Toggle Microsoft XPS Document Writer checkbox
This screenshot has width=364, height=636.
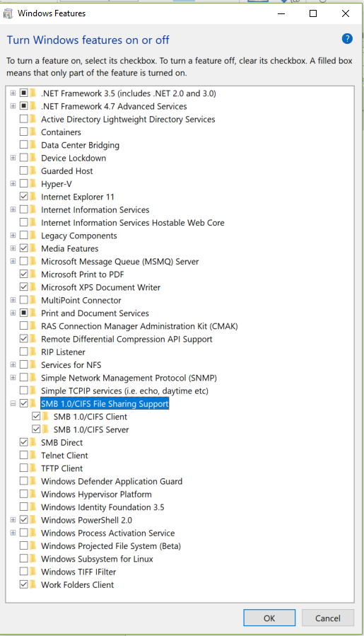(23, 287)
